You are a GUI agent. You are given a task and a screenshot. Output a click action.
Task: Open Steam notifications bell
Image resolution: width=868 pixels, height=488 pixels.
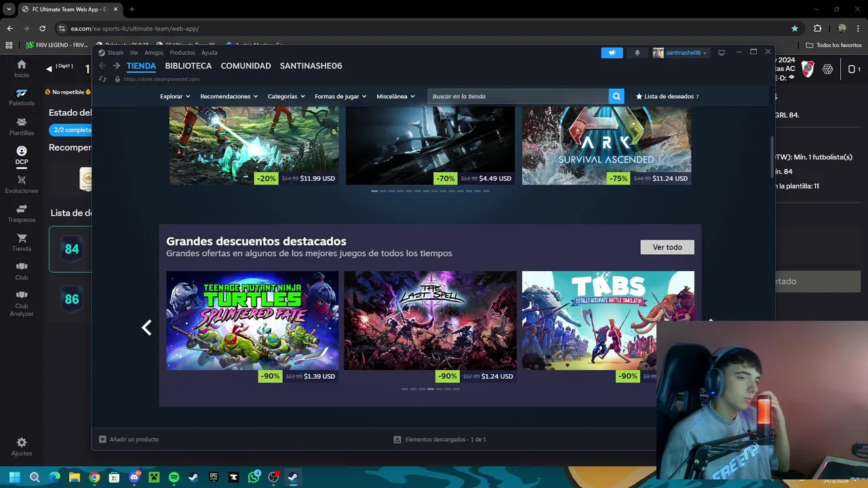[x=637, y=53]
